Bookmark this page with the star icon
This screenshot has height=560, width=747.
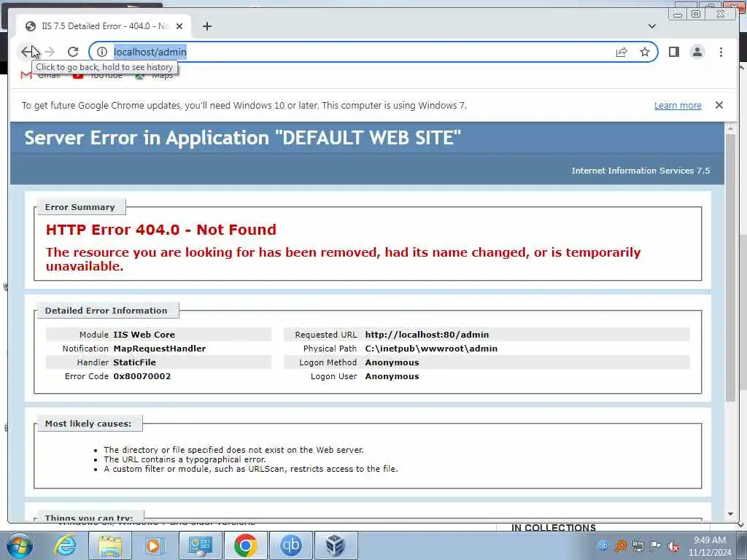pos(645,52)
